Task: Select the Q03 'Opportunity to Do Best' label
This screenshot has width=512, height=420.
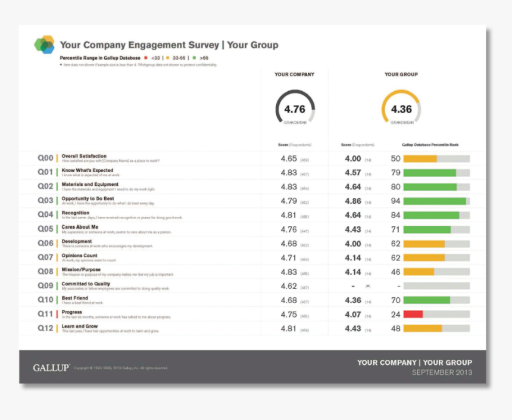Action: (88, 198)
